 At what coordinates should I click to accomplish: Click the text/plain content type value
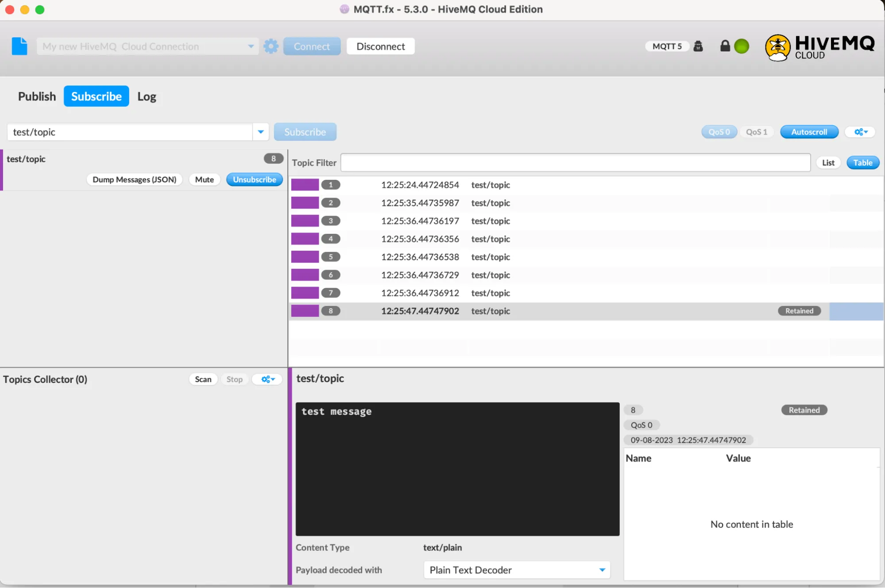pyautogui.click(x=442, y=548)
